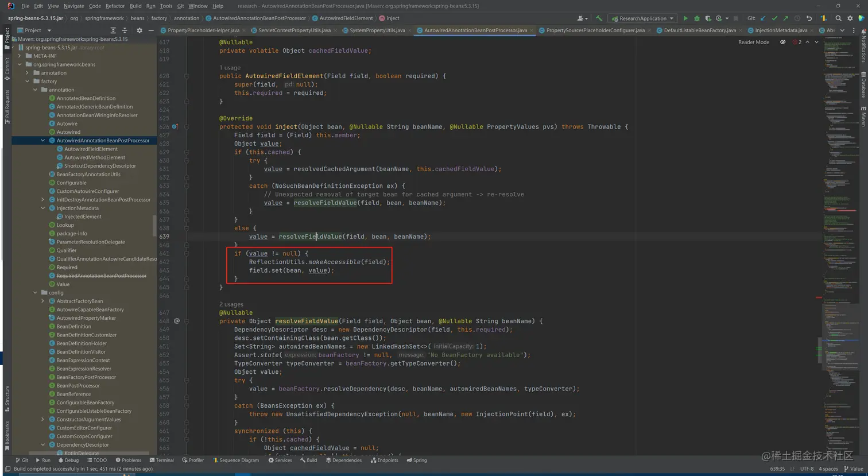The height and width of the screenshot is (476, 868).
Task: Run ResearchApplication with the green play icon
Action: [685, 18]
